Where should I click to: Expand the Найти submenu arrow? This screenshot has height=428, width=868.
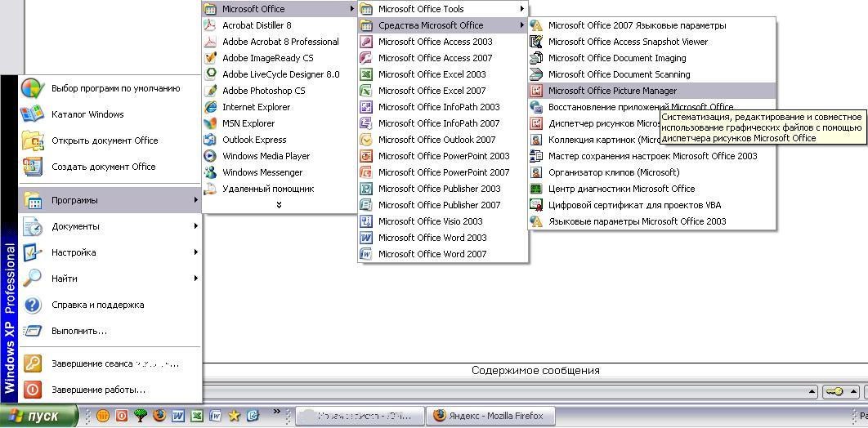196,279
